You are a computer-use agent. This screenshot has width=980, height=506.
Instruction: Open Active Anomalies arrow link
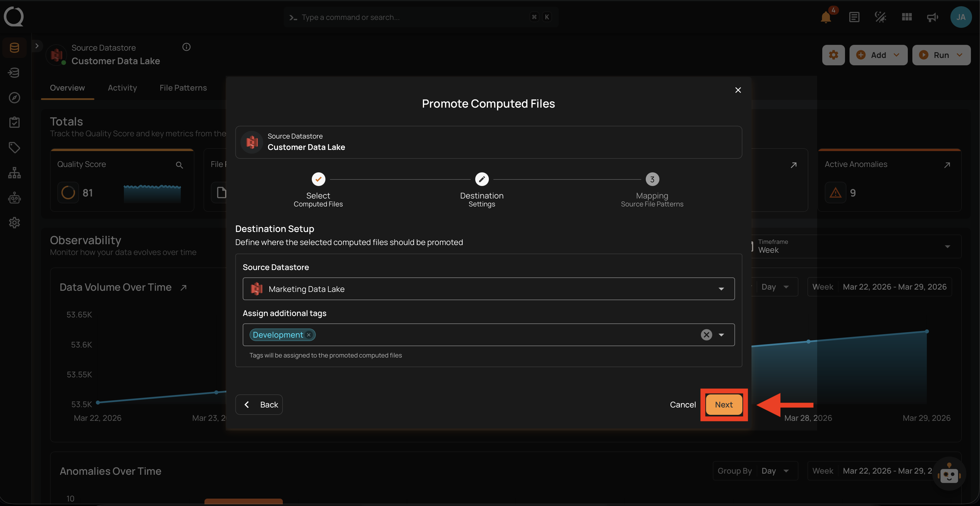pos(947,165)
